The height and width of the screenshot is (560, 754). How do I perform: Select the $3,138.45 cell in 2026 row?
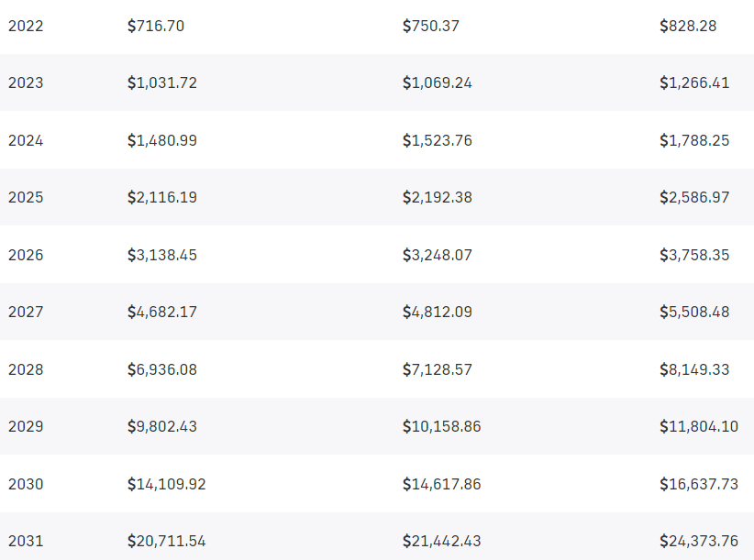pyautogui.click(x=162, y=255)
